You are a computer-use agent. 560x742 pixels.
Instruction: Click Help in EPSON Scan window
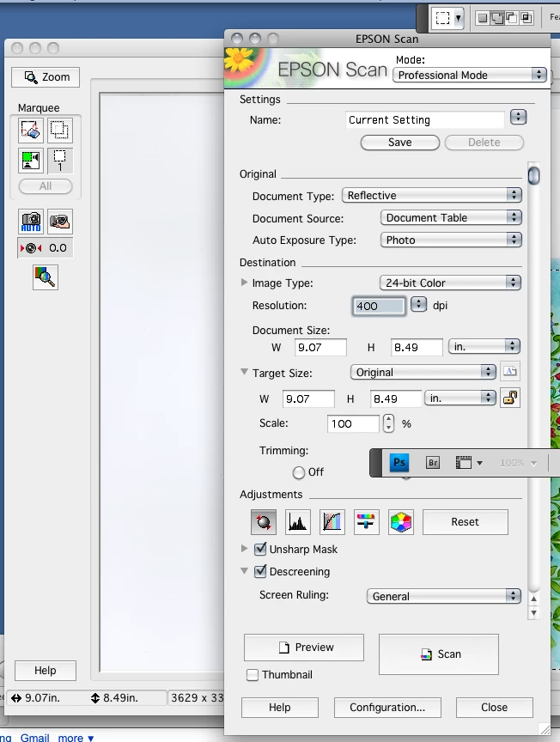coord(280,708)
